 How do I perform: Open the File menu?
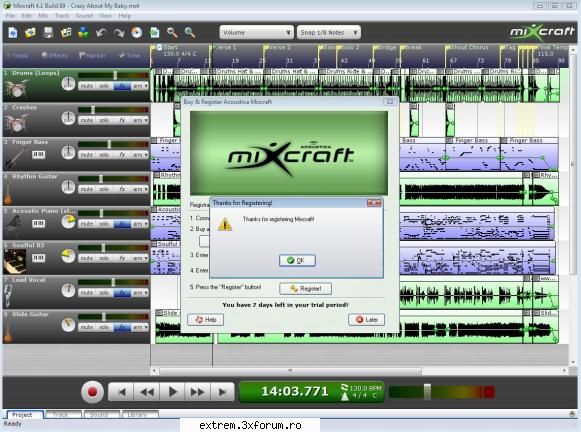coord(10,16)
